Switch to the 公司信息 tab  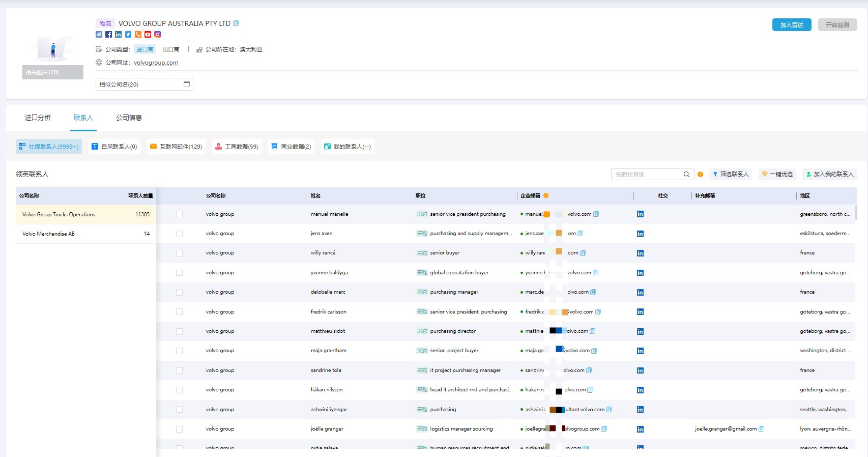tap(129, 118)
